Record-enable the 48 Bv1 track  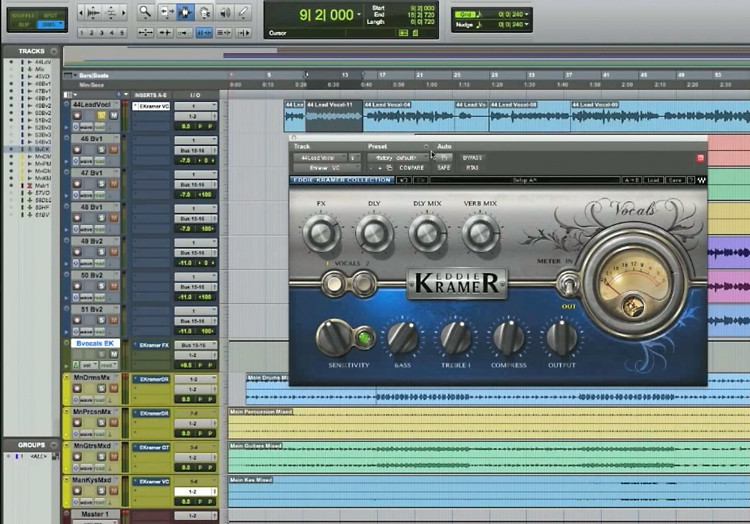coord(77,218)
